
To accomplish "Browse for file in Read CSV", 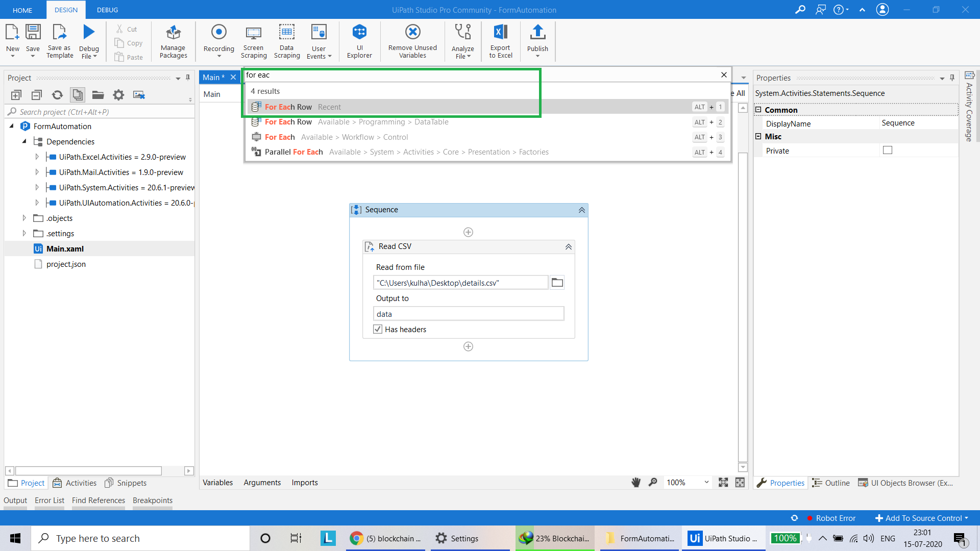I will coord(557,283).
